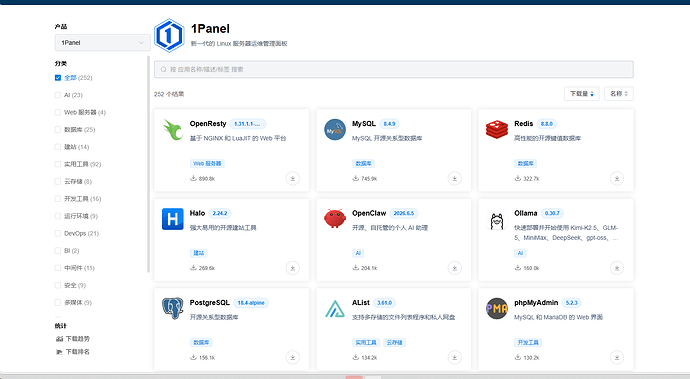
Task: Check the 开发工具 (16) checkbox
Action: click(x=58, y=199)
